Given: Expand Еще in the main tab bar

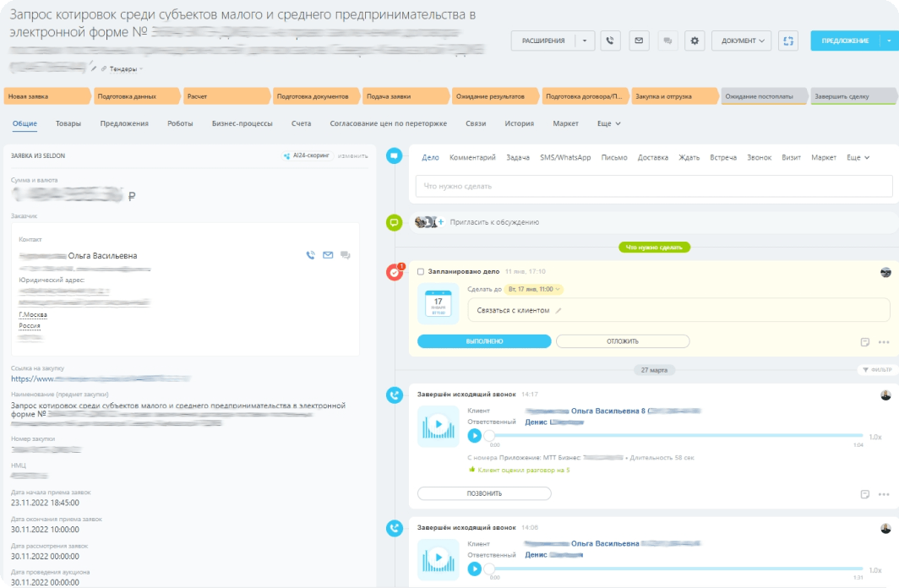Looking at the screenshot, I should (609, 123).
